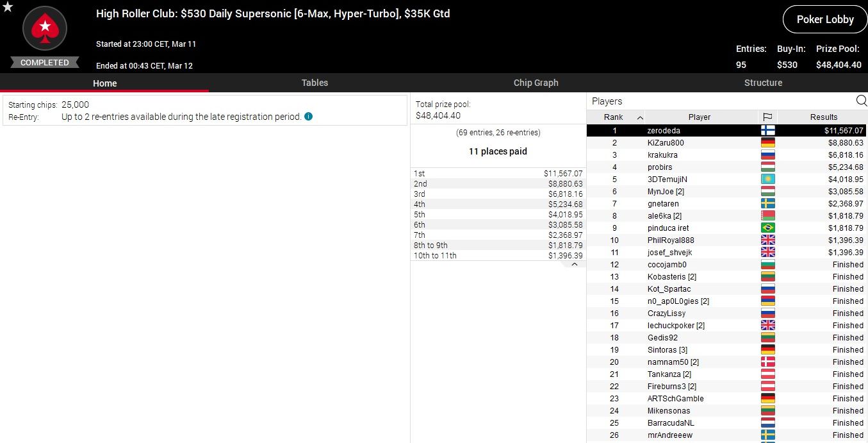Screen dimensions: 868x443
Task: Click the Kazakhstan flag beside 3DTemujiN
Action: pyautogui.click(x=767, y=180)
